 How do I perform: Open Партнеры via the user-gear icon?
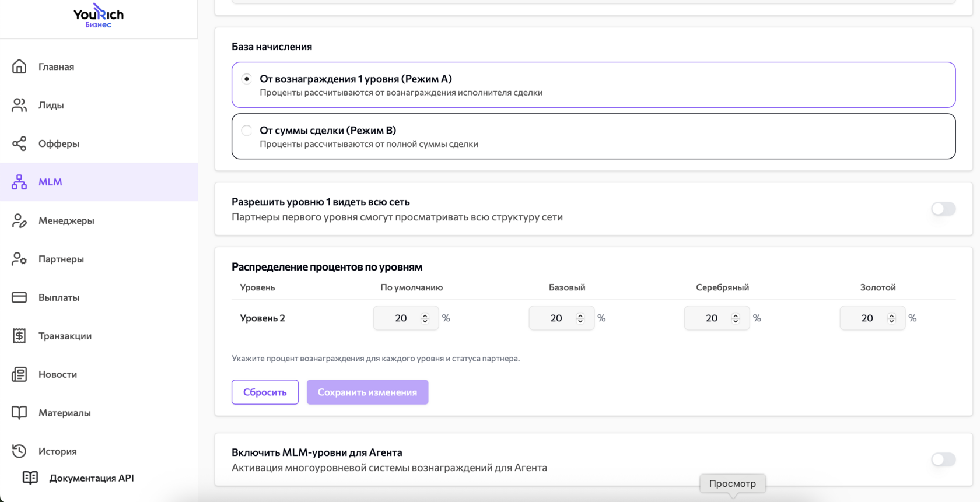click(19, 259)
